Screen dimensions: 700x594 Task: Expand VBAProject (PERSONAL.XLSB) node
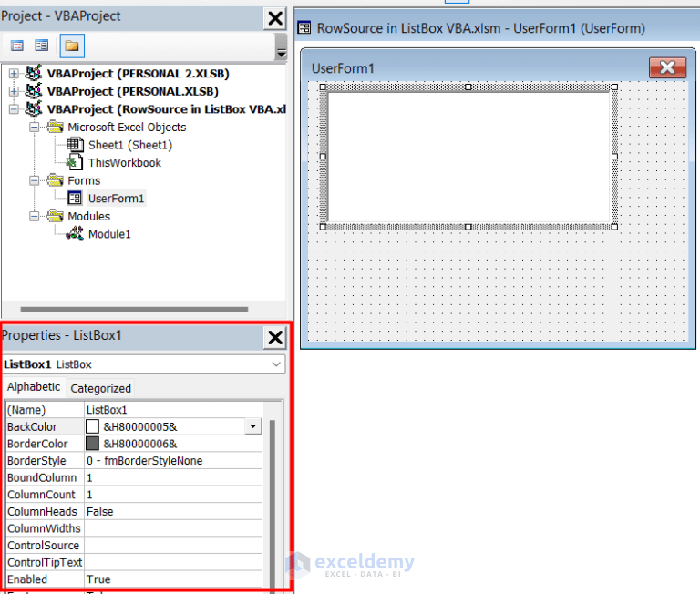coord(14,91)
